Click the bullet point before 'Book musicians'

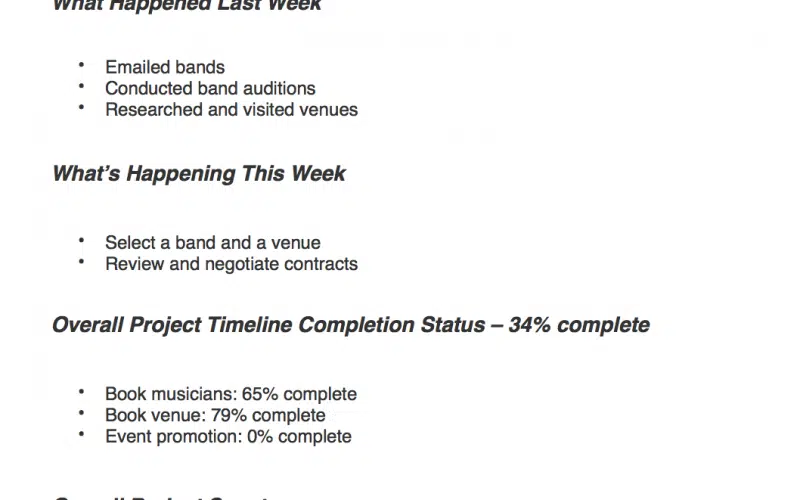coord(81,393)
